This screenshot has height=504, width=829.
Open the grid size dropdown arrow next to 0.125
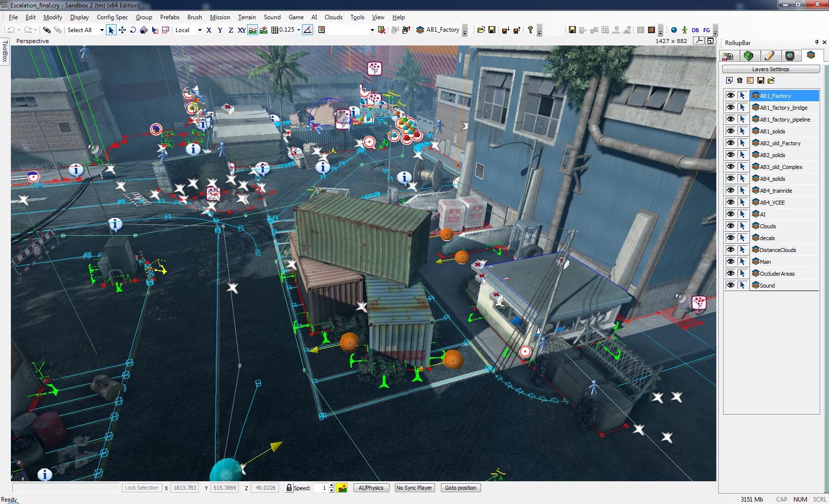(x=299, y=30)
